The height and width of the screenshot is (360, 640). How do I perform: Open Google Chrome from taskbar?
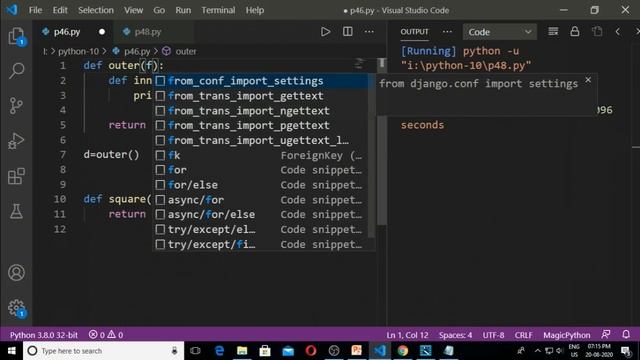click(402, 351)
